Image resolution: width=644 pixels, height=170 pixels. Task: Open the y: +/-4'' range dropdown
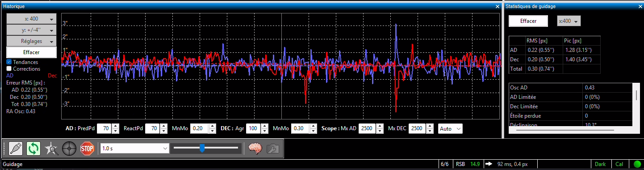click(x=31, y=30)
